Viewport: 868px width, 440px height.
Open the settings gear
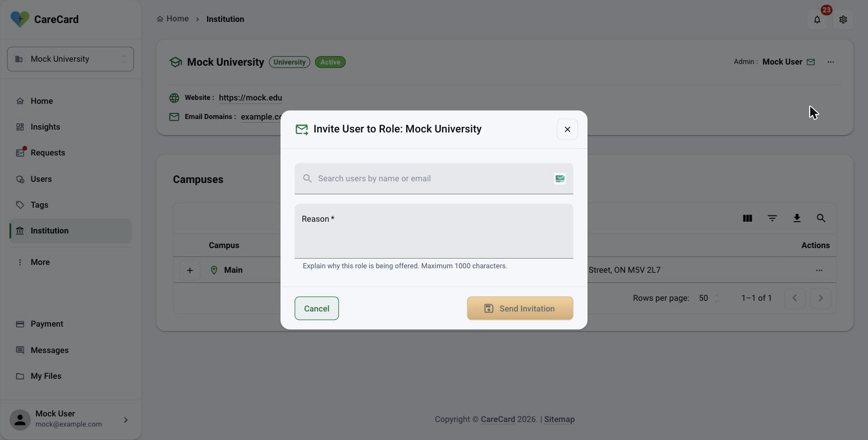tap(843, 20)
